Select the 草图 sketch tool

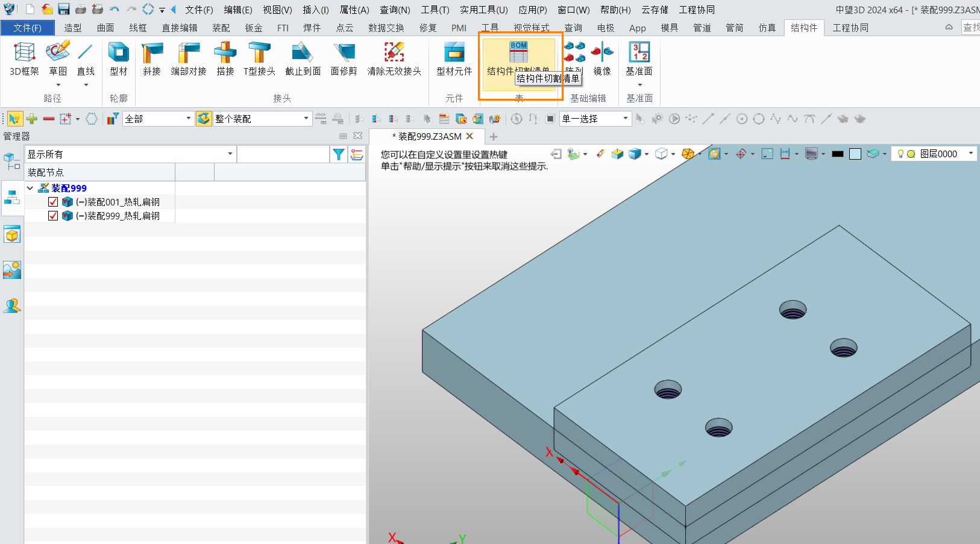click(58, 58)
